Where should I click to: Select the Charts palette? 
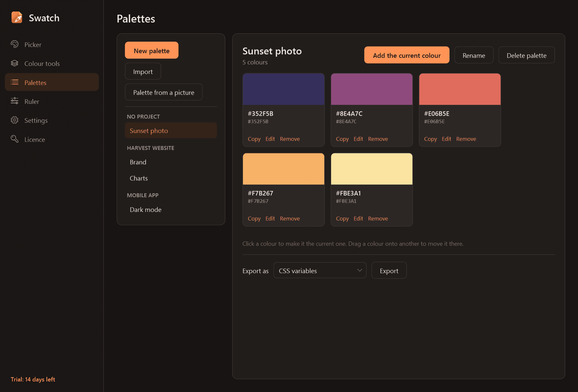(171, 178)
